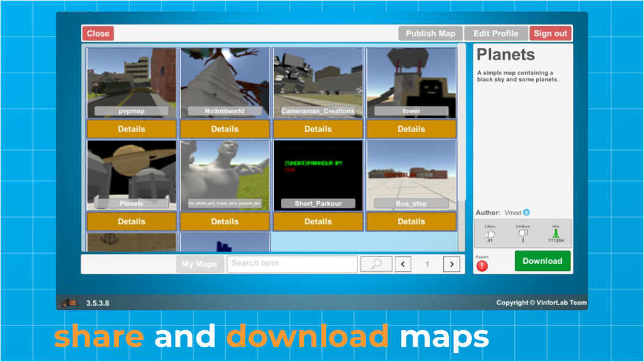This screenshot has width=644, height=362.
Task: Click the previous-page arrow icon
Action: point(403,264)
